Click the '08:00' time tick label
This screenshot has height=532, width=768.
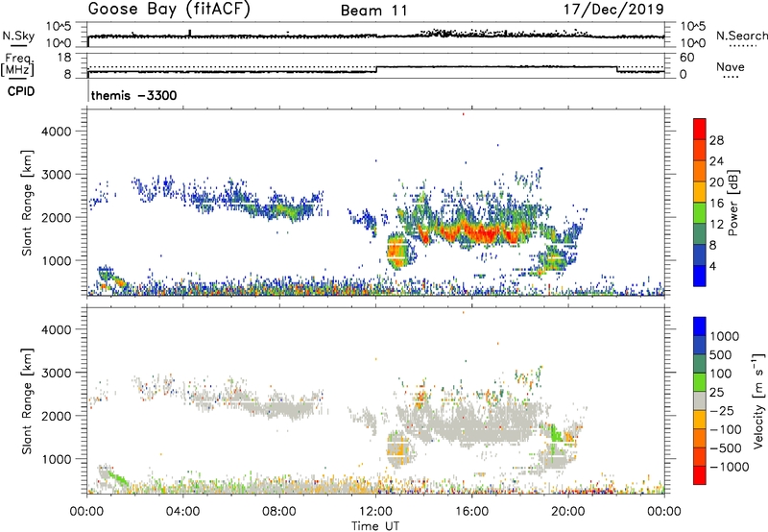click(x=278, y=512)
